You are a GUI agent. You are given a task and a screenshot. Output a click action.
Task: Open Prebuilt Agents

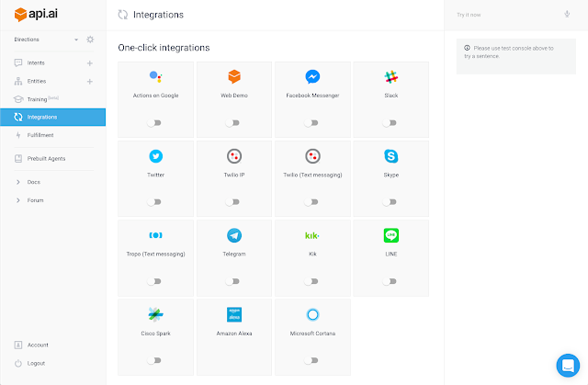point(46,159)
